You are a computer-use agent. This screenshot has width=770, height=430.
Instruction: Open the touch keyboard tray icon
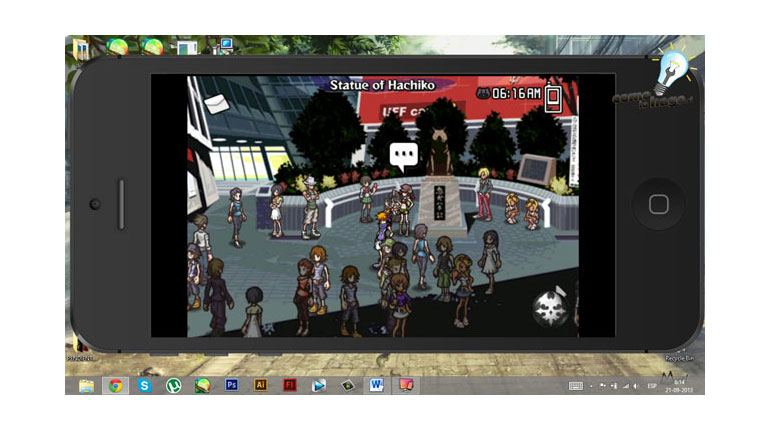click(x=576, y=386)
